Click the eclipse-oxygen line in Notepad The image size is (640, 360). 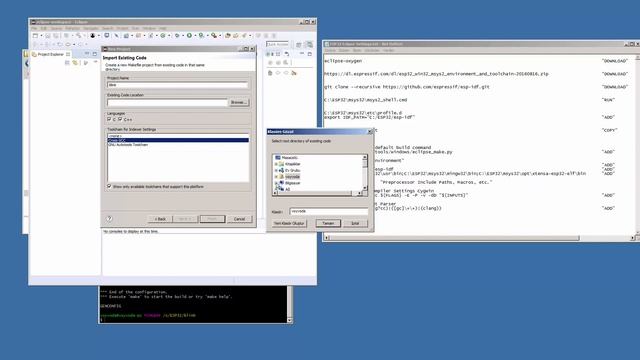click(x=343, y=61)
